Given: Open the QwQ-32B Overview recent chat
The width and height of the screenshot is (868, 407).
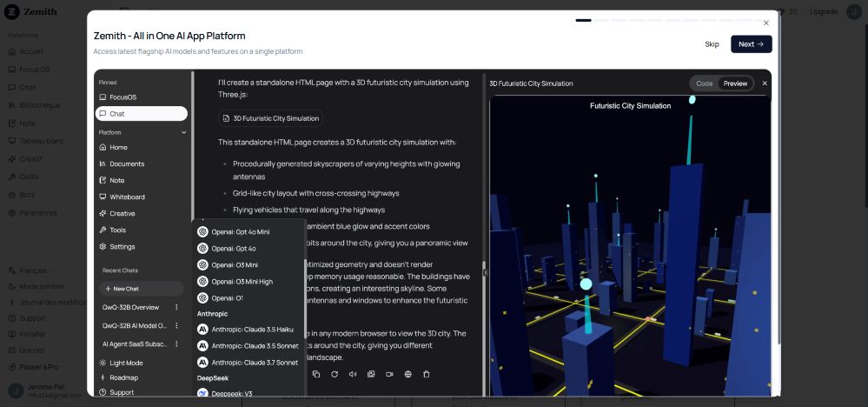Looking at the screenshot, I should tap(131, 307).
